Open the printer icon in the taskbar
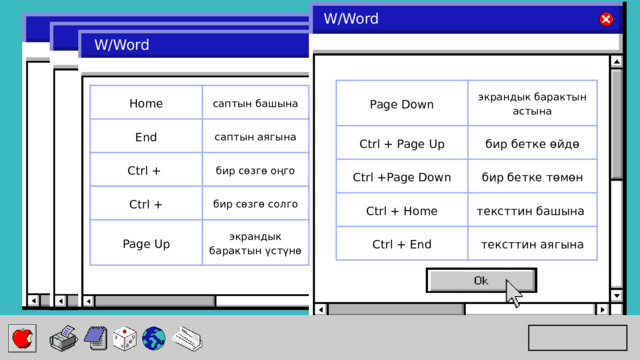This screenshot has width=640, height=360. coord(63,338)
